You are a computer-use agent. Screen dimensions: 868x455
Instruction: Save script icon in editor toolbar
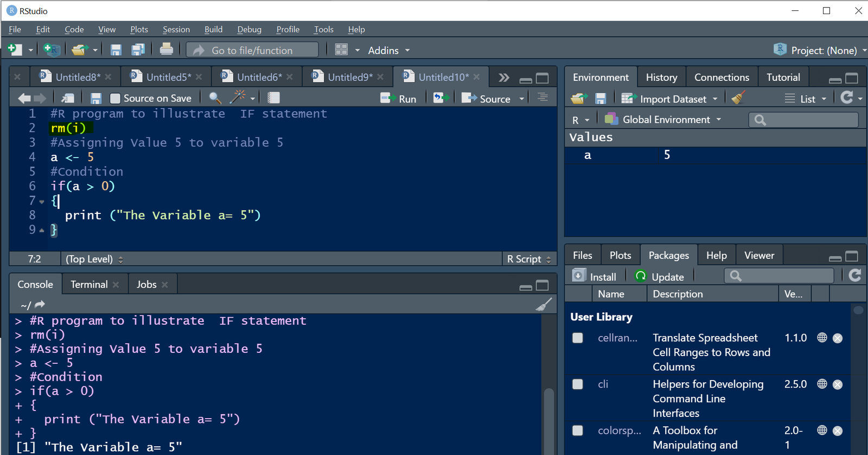click(96, 98)
